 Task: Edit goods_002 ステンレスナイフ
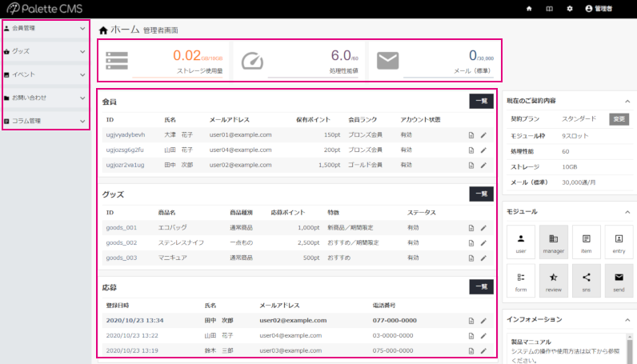pos(483,243)
